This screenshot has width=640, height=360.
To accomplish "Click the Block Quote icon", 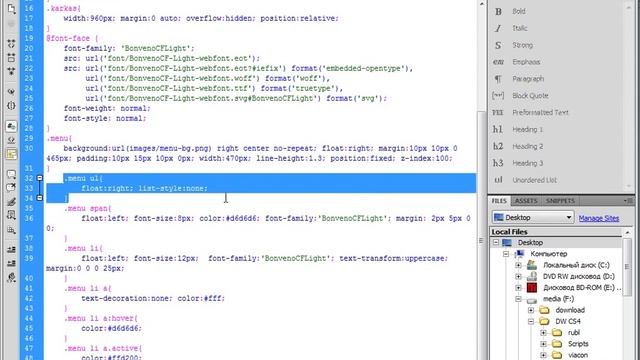I will [498, 96].
